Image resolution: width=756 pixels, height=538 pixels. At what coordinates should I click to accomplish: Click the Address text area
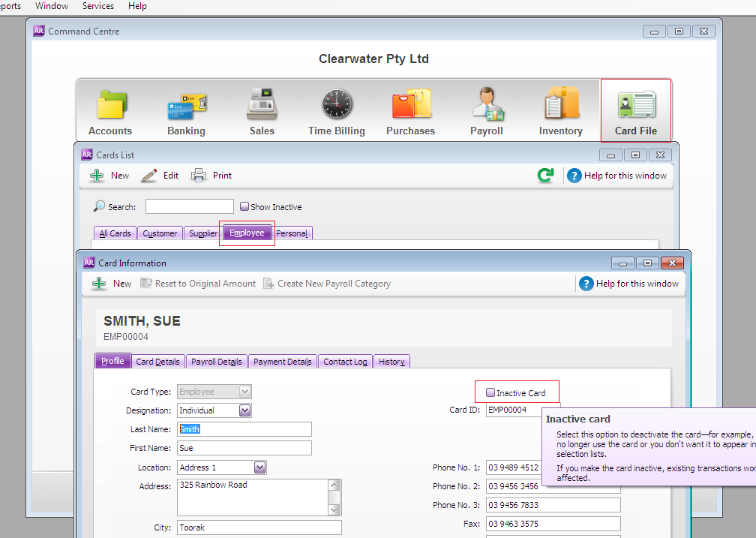pyautogui.click(x=253, y=497)
